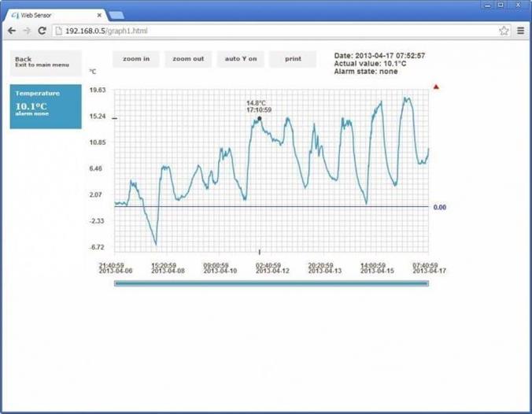This screenshot has height=414, width=532.
Task: Click the red alarm triangle marker
Action: tap(436, 87)
